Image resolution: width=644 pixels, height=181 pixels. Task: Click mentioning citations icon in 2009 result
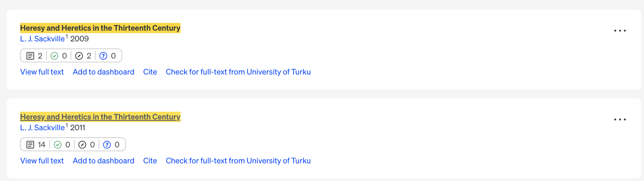click(x=79, y=56)
